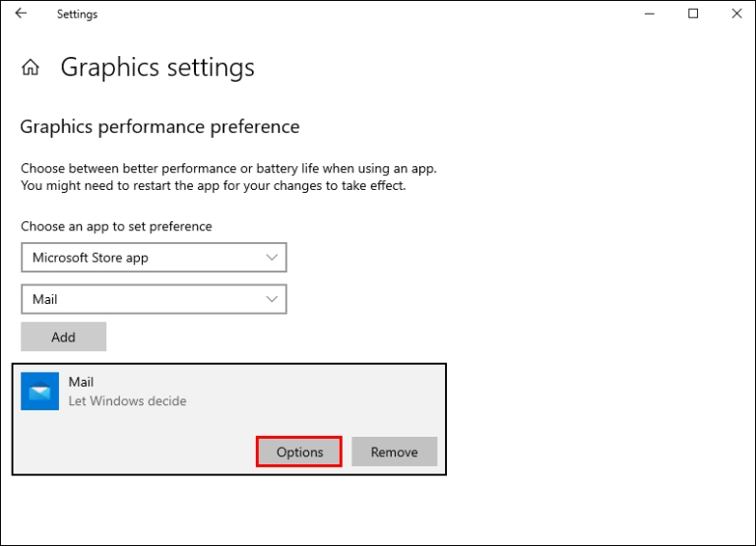The height and width of the screenshot is (546, 756).
Task: Click the chevron on the Microsoft Store app box
Action: pos(273,258)
